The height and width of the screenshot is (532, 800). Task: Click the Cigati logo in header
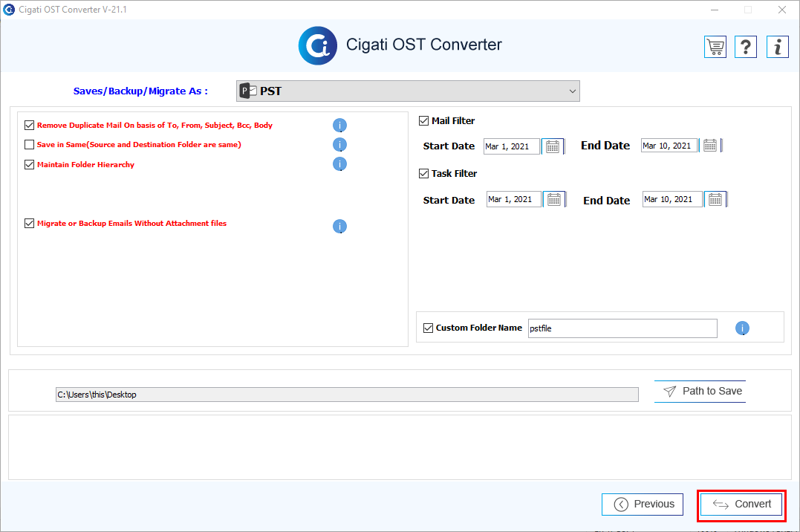click(317, 45)
